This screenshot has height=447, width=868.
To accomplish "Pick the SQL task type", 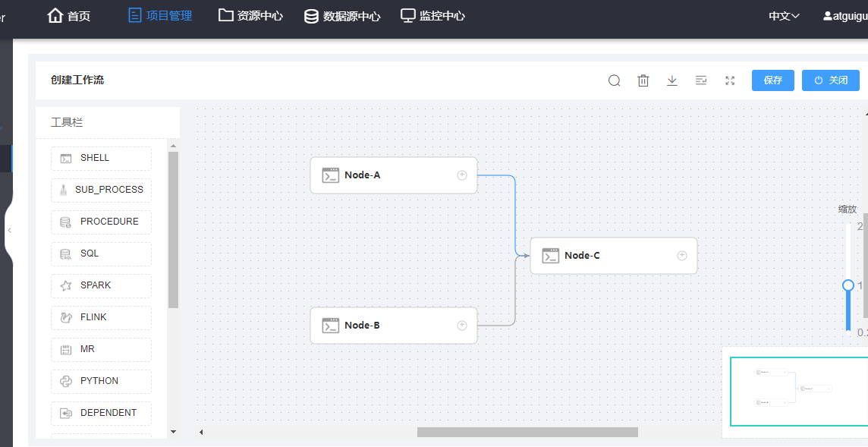I will click(x=101, y=253).
